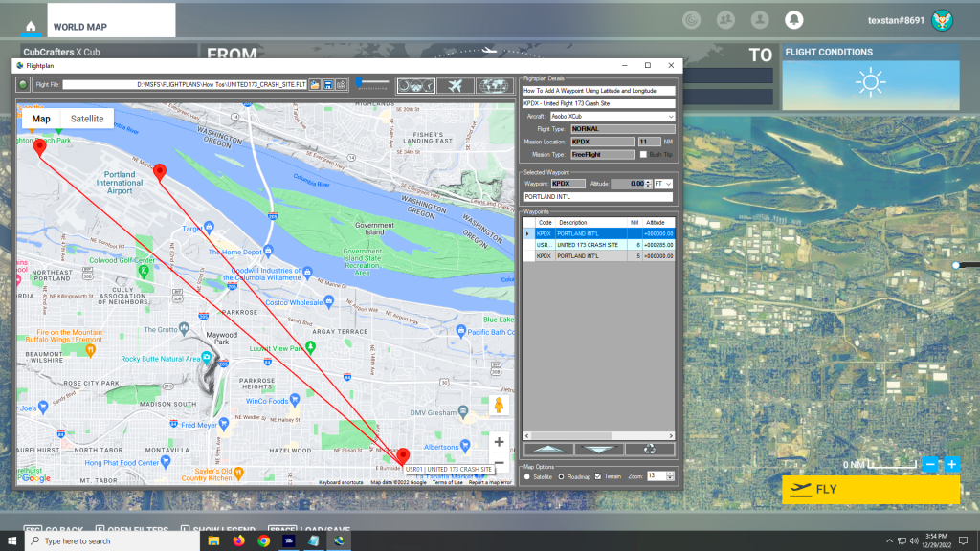Click the Description column header in waypoints table
This screenshot has height=551, width=980.
pos(590,222)
